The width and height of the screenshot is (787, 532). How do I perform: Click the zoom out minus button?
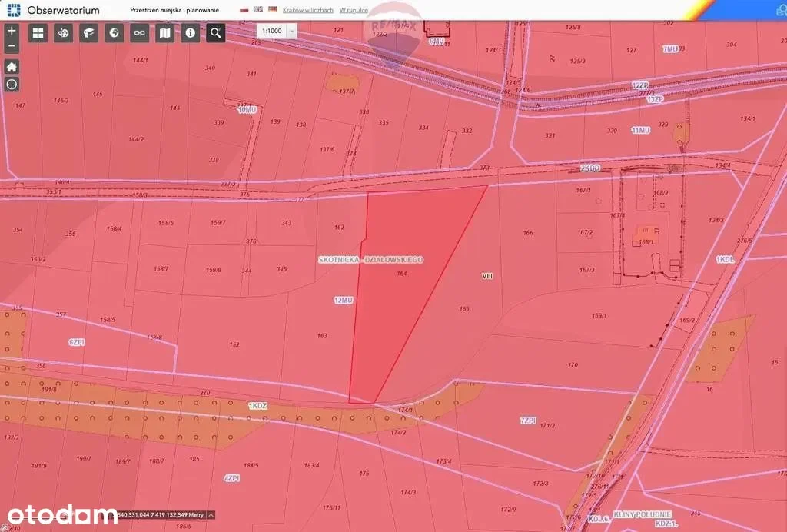[12, 46]
